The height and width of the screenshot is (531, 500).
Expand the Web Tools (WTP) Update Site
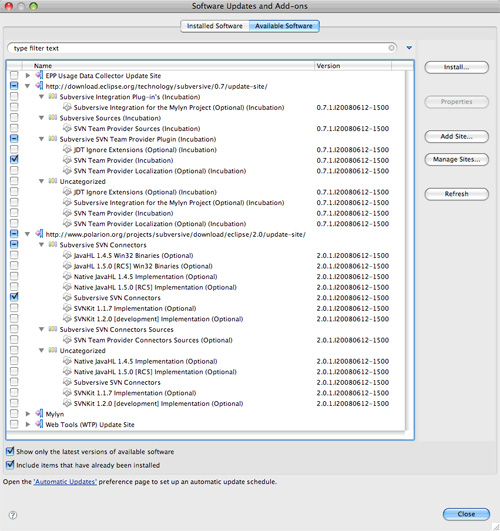pyautogui.click(x=28, y=424)
